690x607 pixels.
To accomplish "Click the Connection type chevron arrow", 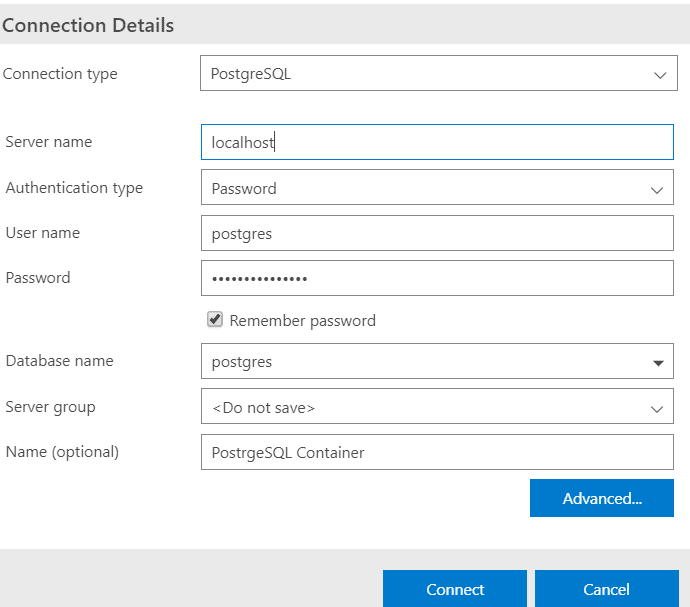I will pos(658,75).
